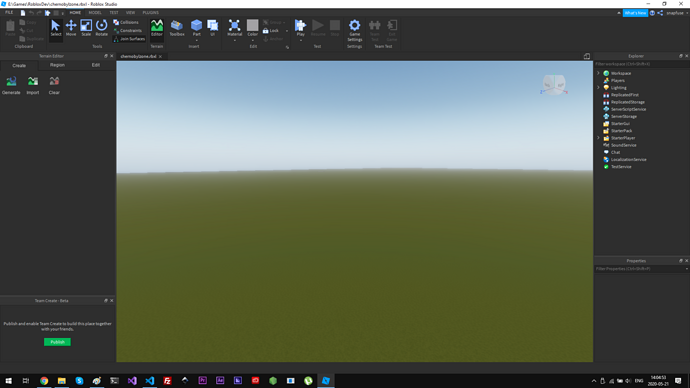Expand the Lighting tree node
This screenshot has height=388, width=690.
(x=598, y=88)
